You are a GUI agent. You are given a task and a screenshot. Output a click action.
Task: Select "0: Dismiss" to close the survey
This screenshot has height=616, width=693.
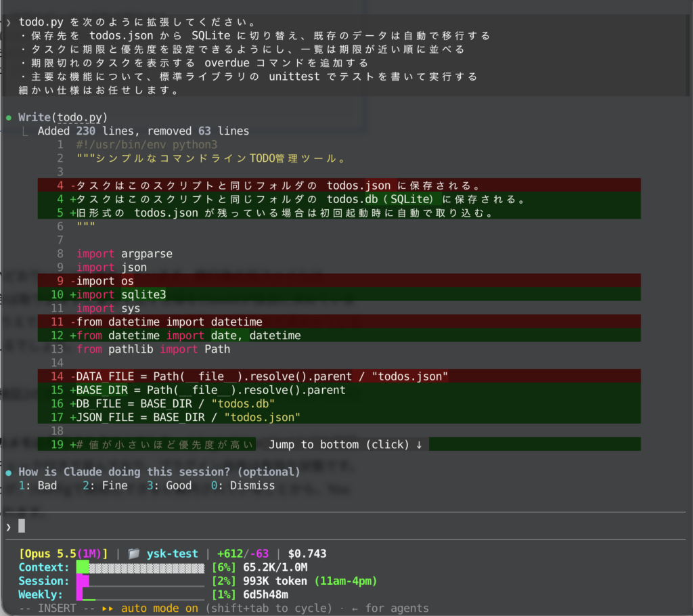click(243, 485)
